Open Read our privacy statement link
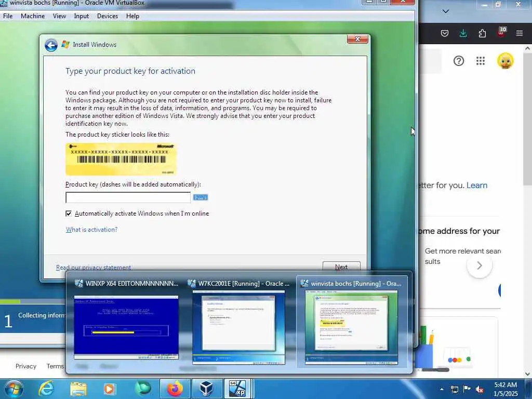Viewport: 532px width, 399px height. (x=94, y=268)
